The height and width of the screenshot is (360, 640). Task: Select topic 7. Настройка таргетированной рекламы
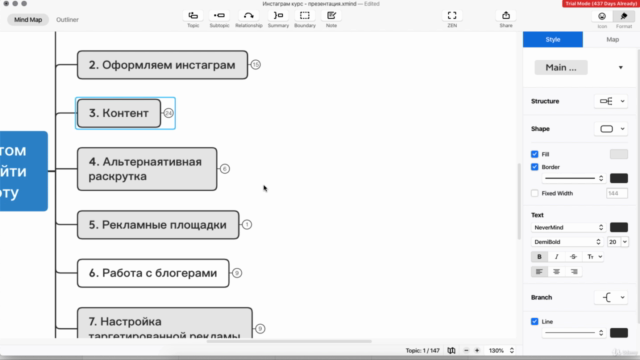click(164, 323)
